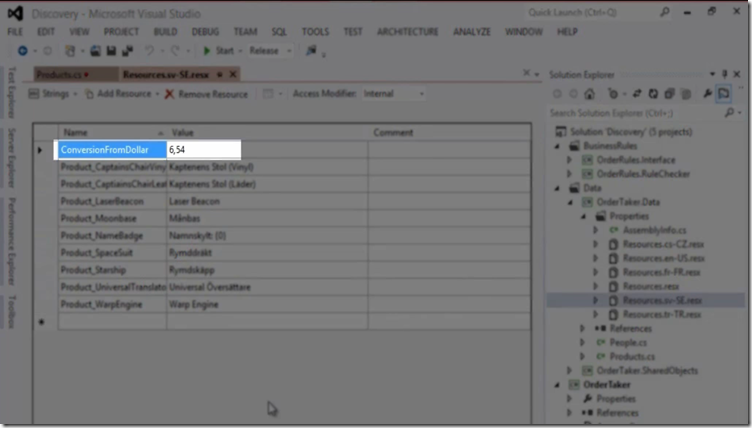Click the Open File toolbar icon
This screenshot has width=752, height=428.
[x=95, y=50]
